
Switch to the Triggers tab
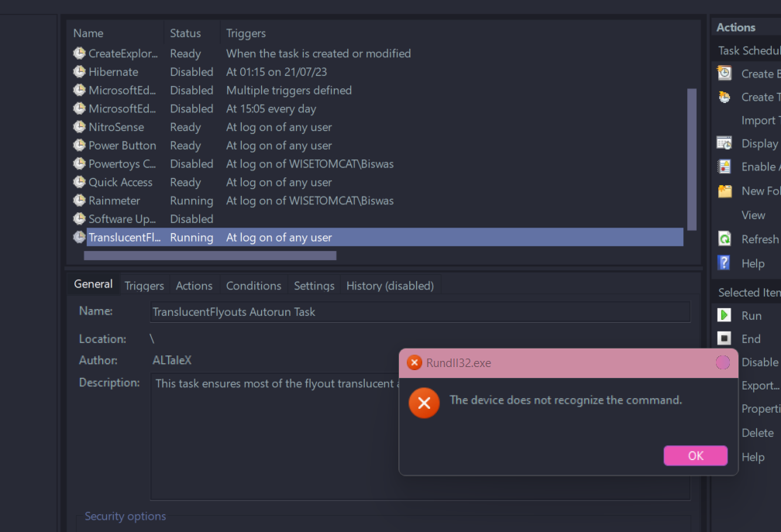point(143,285)
